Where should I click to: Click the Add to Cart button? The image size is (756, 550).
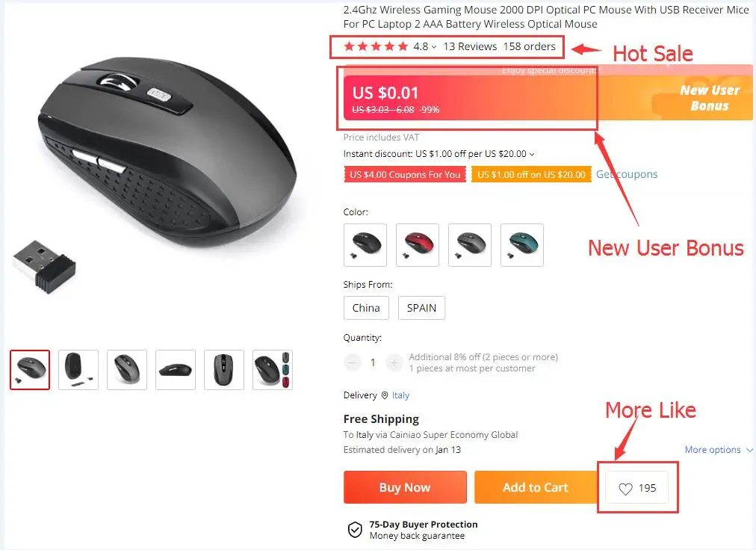click(x=536, y=487)
